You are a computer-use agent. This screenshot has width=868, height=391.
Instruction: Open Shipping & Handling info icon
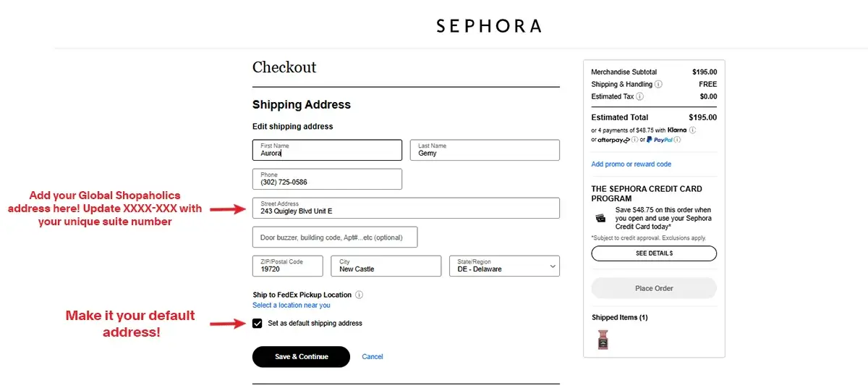pyautogui.click(x=658, y=84)
